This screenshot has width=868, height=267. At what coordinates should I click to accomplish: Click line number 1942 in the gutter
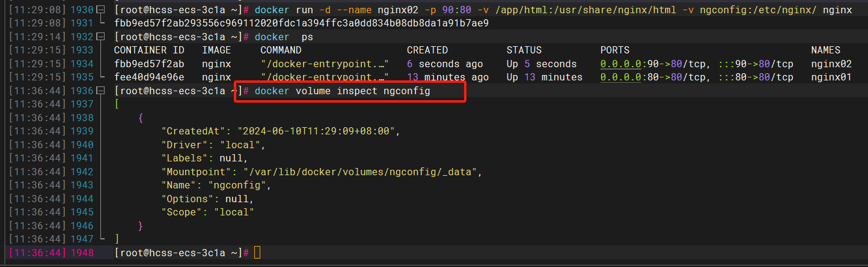click(x=82, y=172)
